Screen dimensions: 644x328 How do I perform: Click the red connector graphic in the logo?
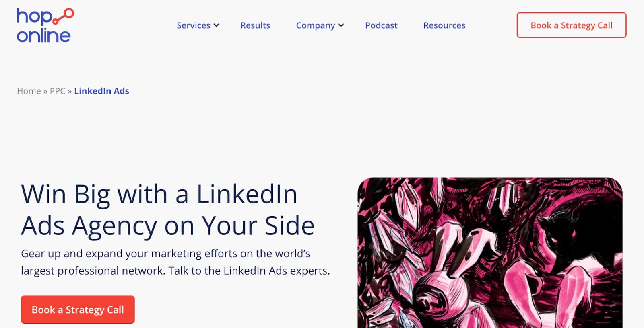pos(64,17)
